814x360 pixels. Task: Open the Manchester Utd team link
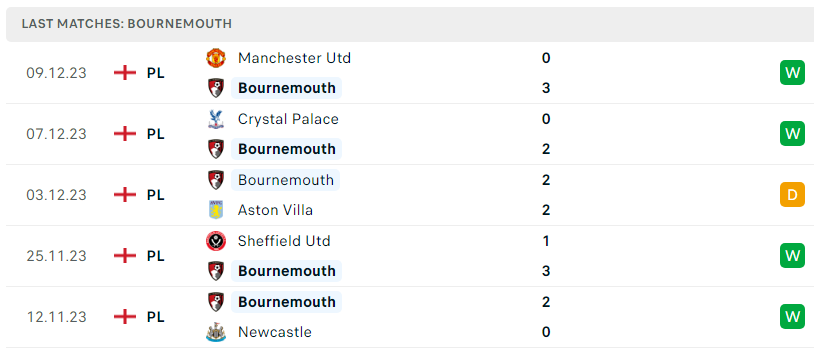tap(294, 58)
